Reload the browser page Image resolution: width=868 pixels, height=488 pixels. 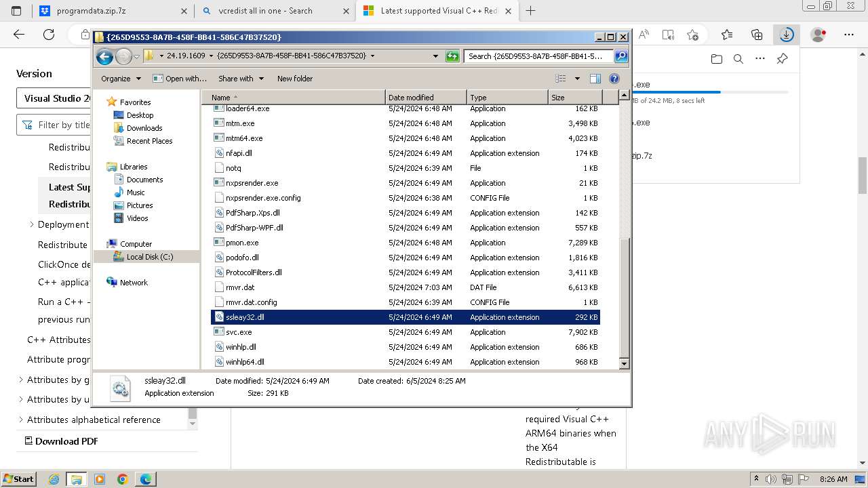coord(49,35)
